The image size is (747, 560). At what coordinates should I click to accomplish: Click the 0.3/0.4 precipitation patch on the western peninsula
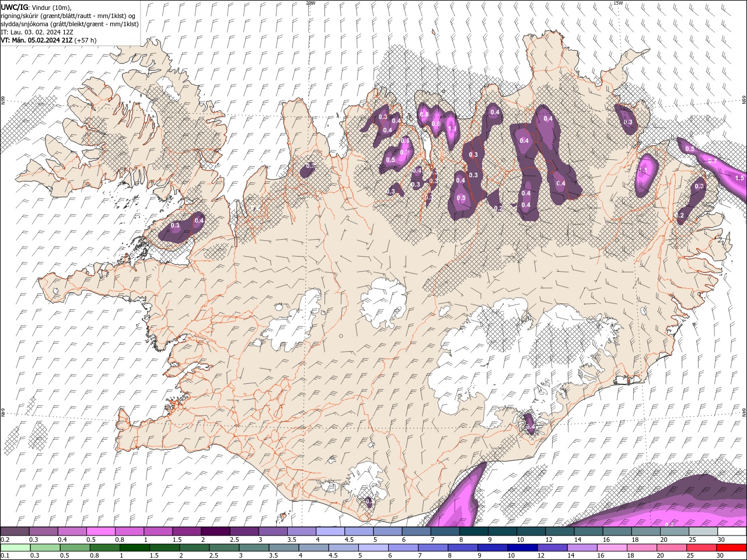pos(183,227)
